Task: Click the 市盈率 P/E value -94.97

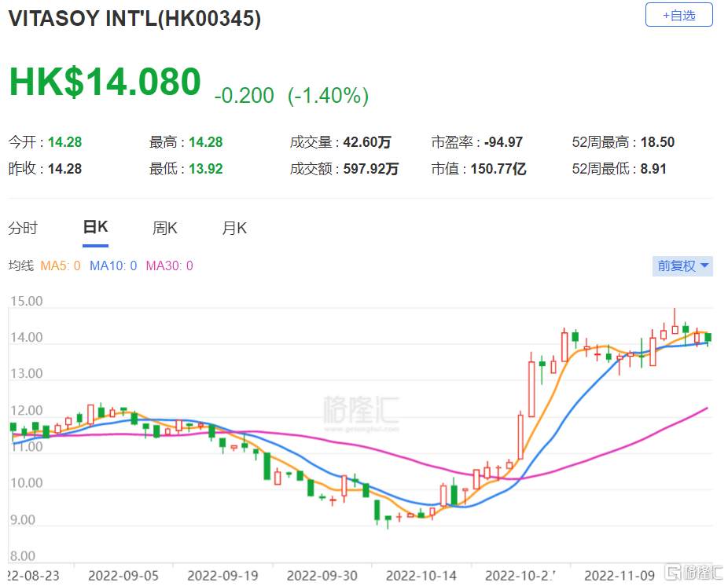Action: click(x=504, y=142)
